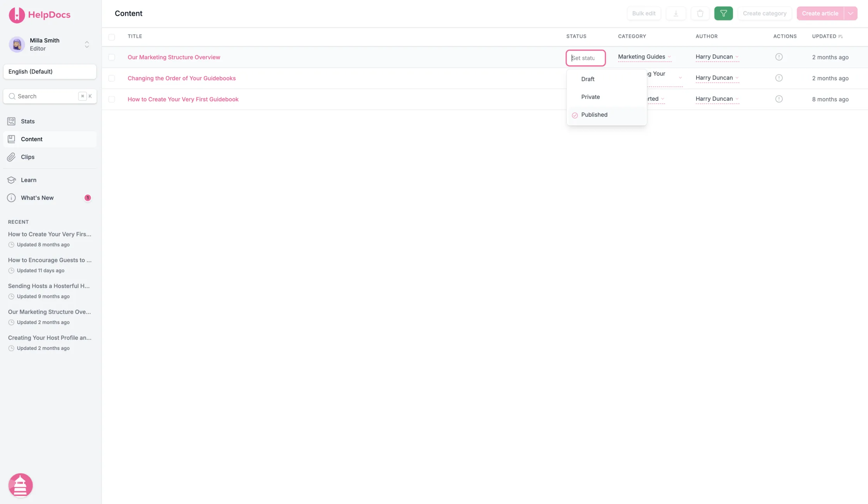Select Draft status option
This screenshot has height=504, width=868.
tap(606, 79)
